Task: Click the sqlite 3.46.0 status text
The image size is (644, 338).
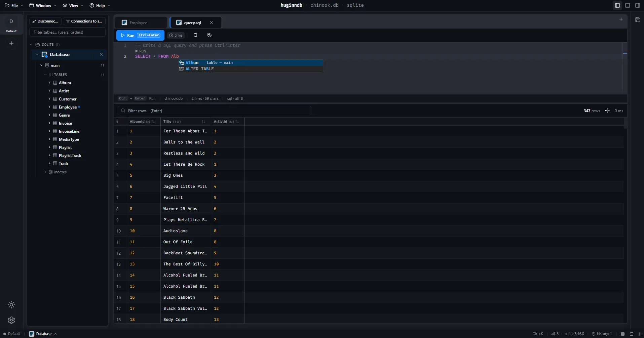Action: tap(574, 334)
